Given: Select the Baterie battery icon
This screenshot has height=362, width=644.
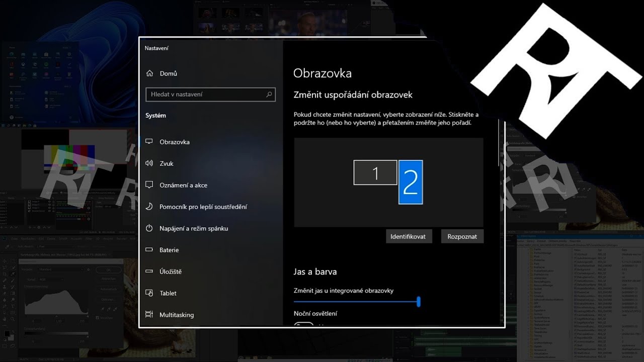Looking at the screenshot, I should [149, 250].
